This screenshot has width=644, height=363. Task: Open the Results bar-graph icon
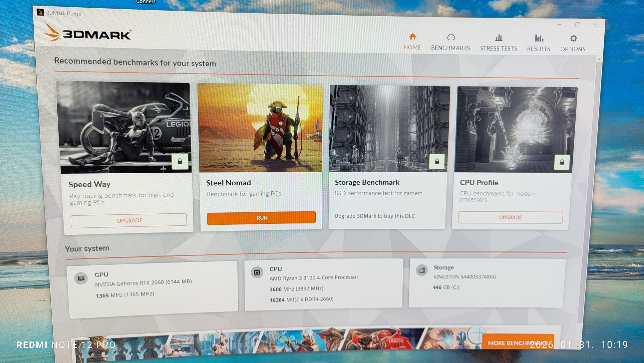click(x=539, y=38)
